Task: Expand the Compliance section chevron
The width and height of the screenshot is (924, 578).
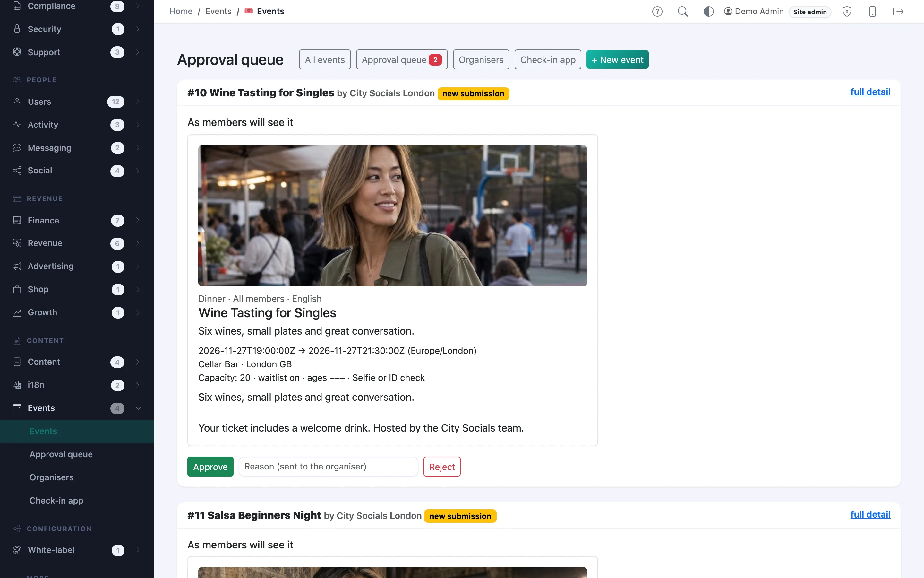Action: click(138, 6)
